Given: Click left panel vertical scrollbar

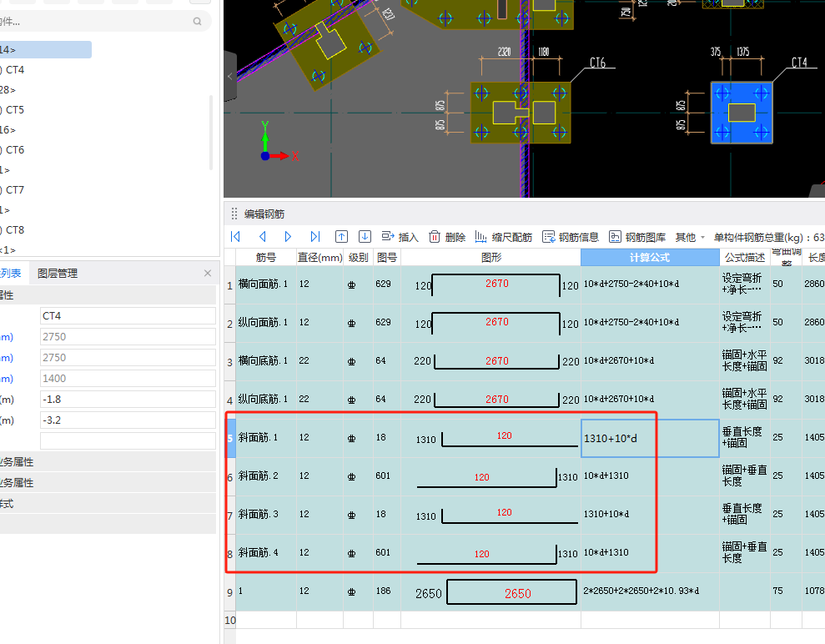Looking at the screenshot, I should click(211, 132).
